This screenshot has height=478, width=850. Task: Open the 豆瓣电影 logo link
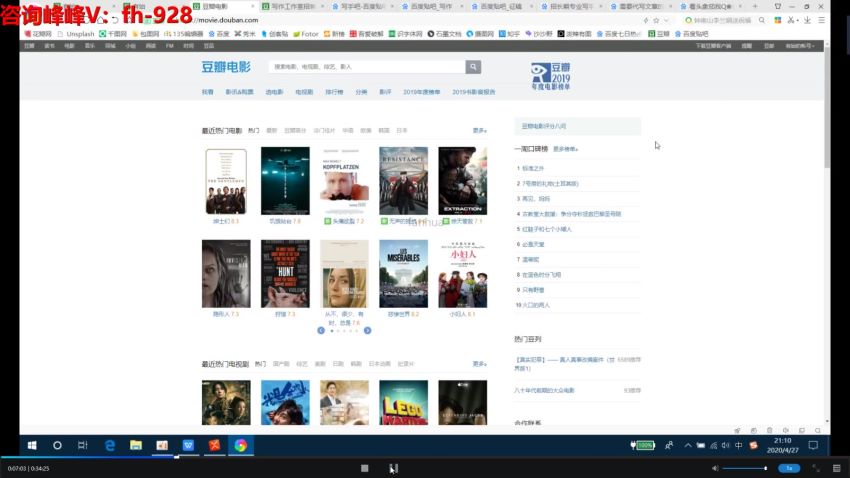click(226, 67)
